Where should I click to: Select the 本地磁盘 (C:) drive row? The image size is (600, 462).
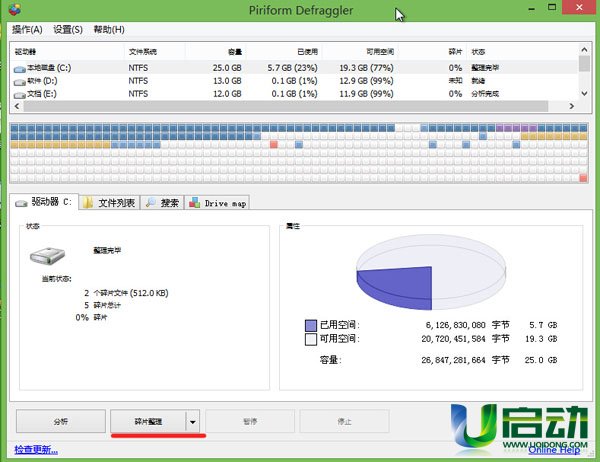pyautogui.click(x=294, y=68)
